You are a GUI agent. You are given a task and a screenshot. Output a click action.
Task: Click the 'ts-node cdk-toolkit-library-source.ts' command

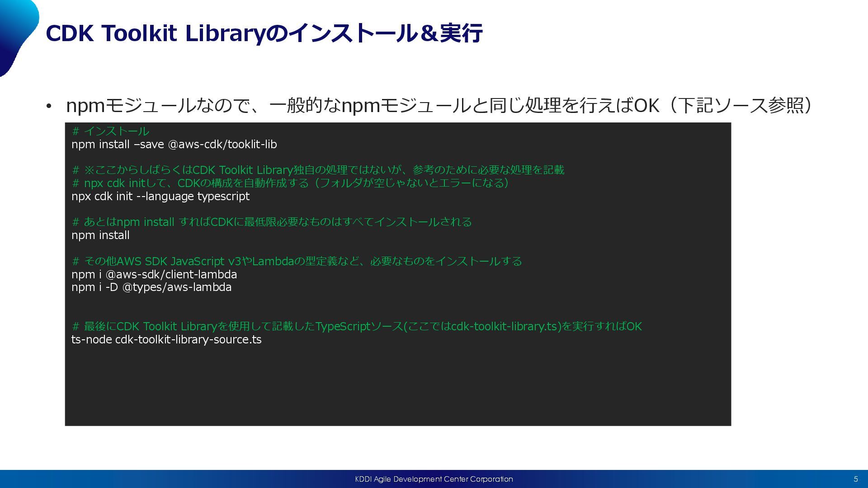coord(166,339)
